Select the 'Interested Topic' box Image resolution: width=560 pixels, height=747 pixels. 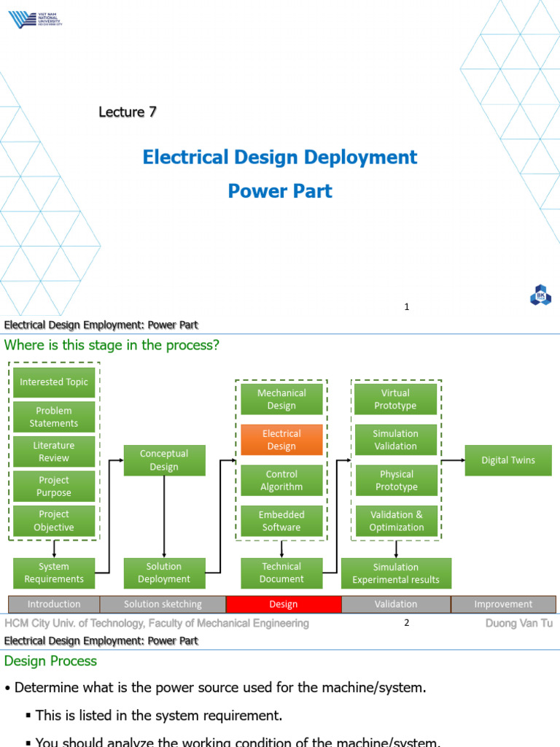(x=54, y=382)
